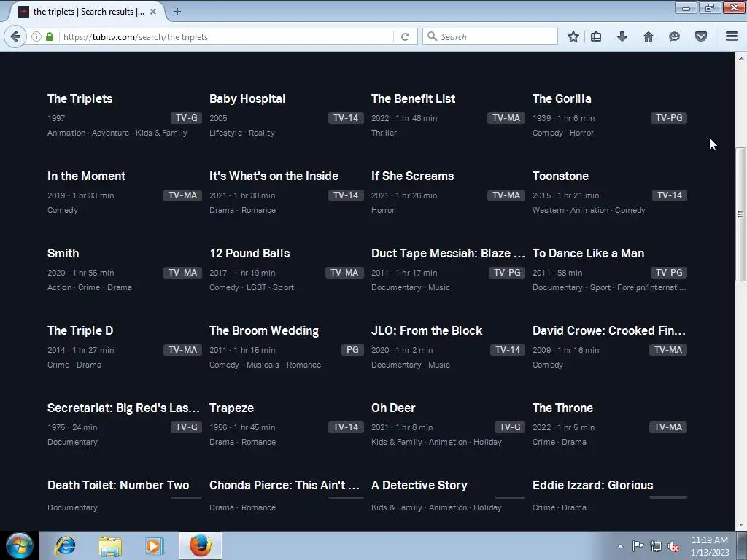Open the Windows Start menu
Screen dimensions: 747x560
(19, 545)
